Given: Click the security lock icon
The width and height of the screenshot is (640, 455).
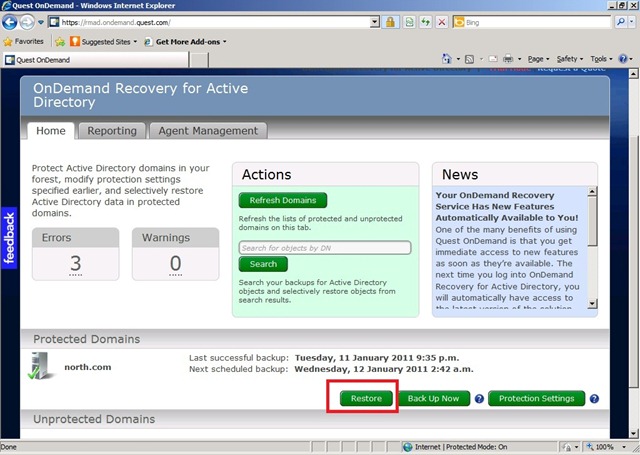Looking at the screenshot, I should 390,22.
